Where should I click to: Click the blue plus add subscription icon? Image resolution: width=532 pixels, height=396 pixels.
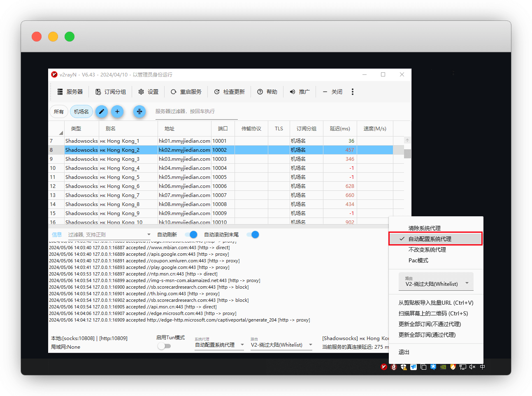coord(117,111)
